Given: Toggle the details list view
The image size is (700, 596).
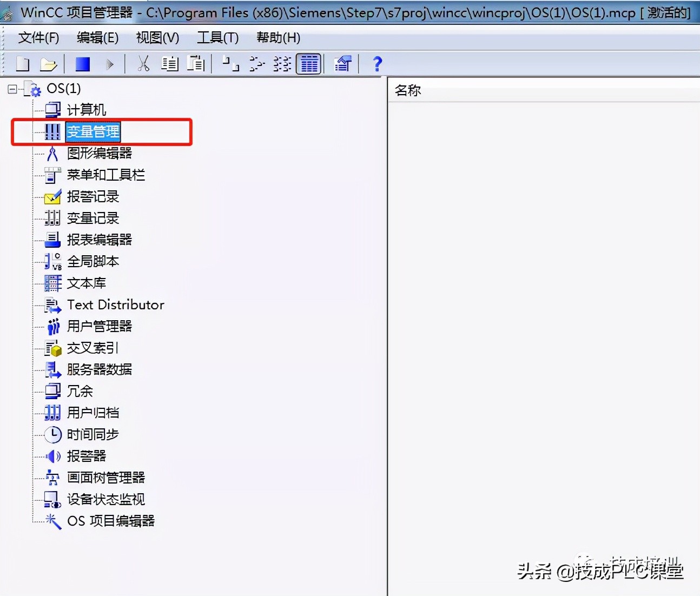Looking at the screenshot, I should [x=308, y=63].
